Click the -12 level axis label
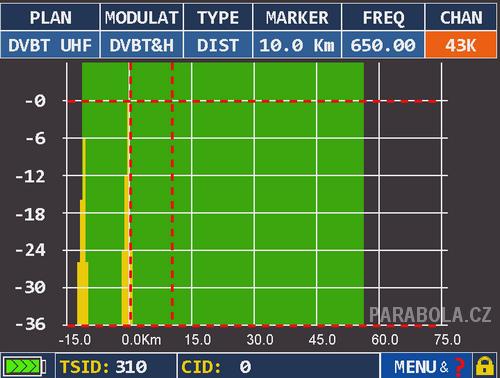The image size is (500, 378). [31, 175]
